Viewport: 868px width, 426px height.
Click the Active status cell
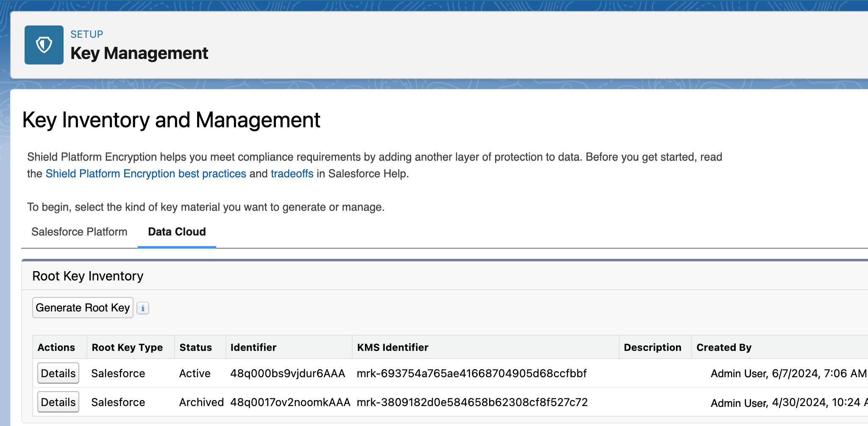tap(195, 373)
